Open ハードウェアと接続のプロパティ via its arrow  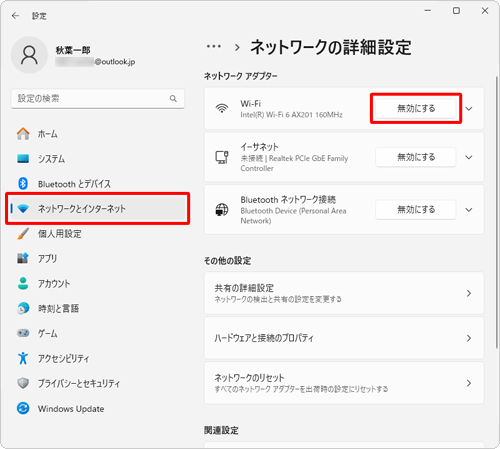click(469, 338)
